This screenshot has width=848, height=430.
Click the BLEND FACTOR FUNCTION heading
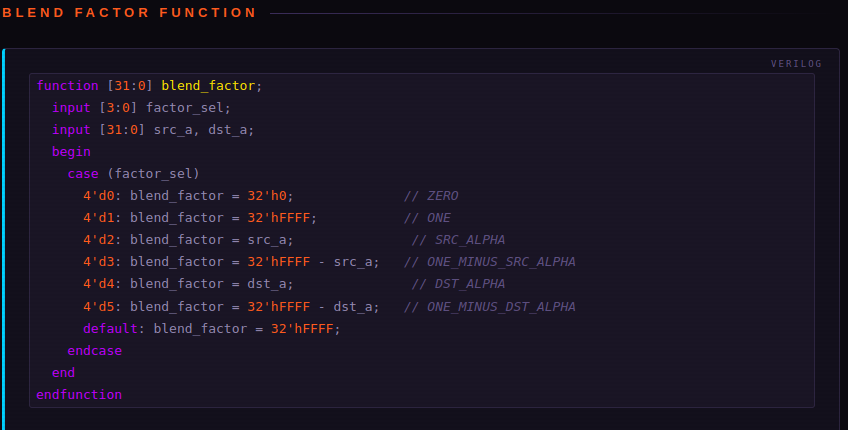[129, 12]
